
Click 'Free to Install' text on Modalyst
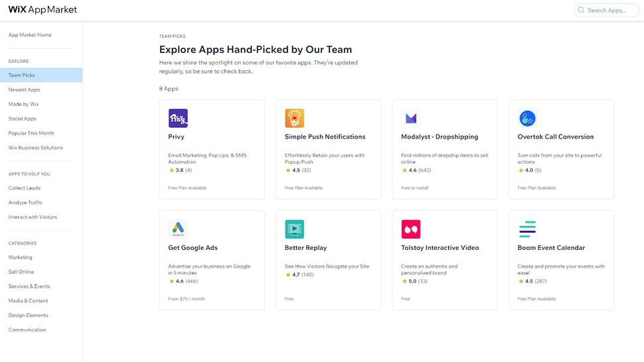tap(415, 188)
